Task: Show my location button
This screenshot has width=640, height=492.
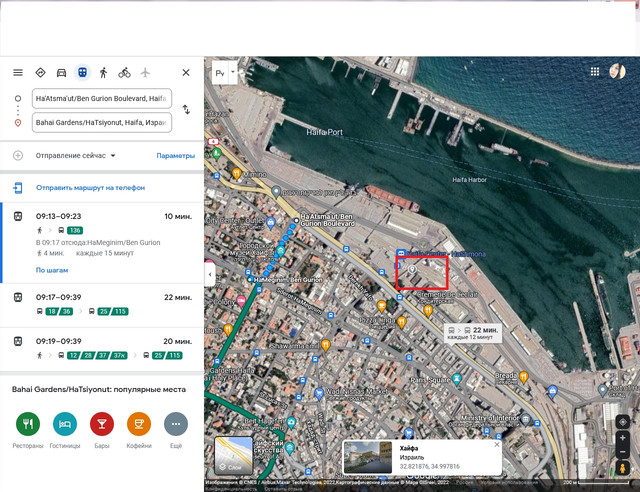Action: [623, 422]
